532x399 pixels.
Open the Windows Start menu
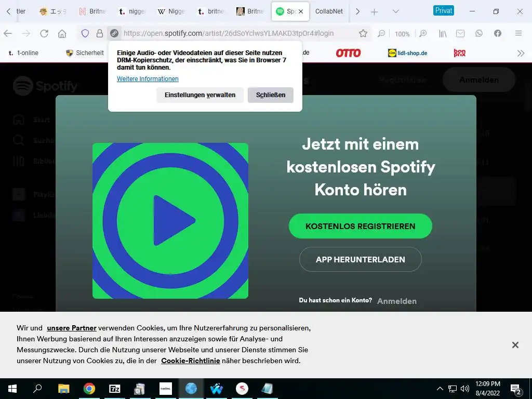coord(12,389)
